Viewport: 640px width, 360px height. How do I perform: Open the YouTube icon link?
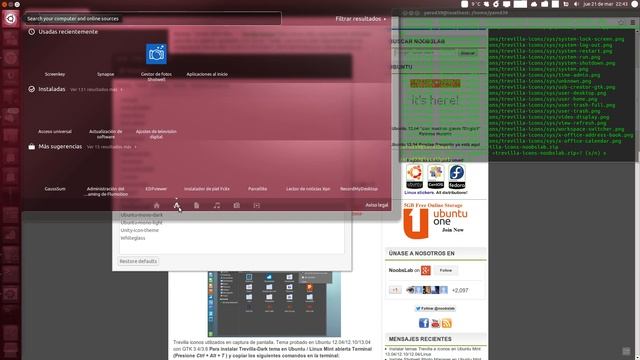click(435, 324)
